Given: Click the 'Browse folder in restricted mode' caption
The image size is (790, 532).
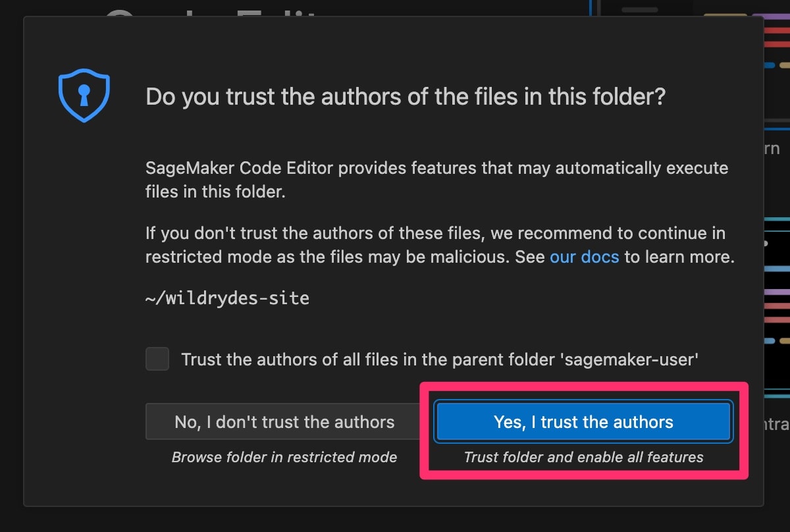Looking at the screenshot, I should coord(284,457).
